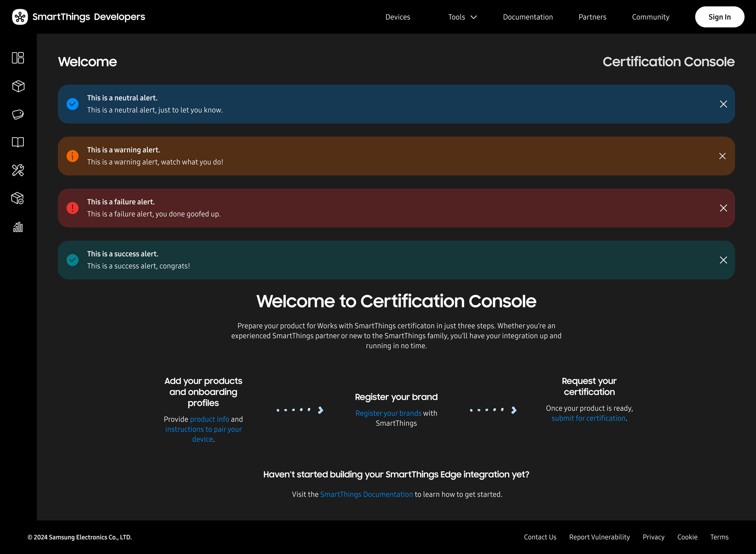756x554 pixels.
Task: Click the 'Register your brand' step heading
Action: tap(396, 397)
